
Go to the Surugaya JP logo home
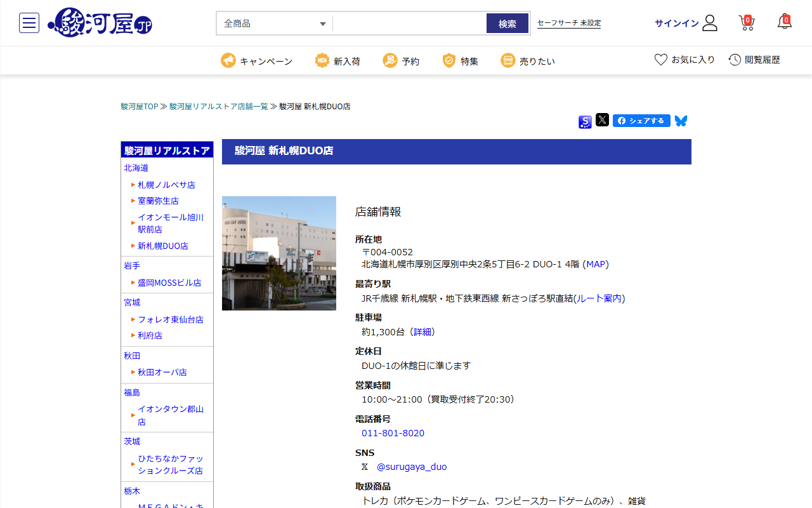[100, 23]
